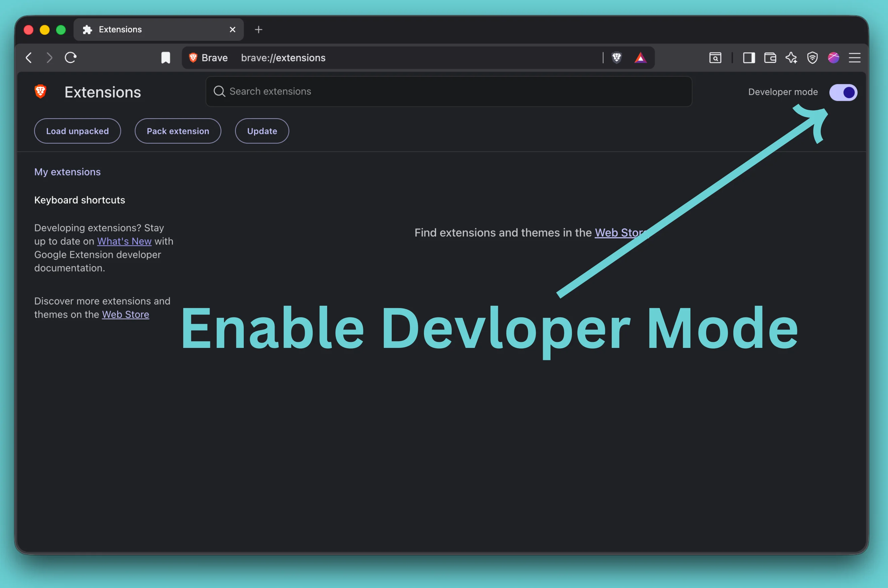Click the Brave site info chip
Viewport: 888px width, 588px height.
point(209,58)
